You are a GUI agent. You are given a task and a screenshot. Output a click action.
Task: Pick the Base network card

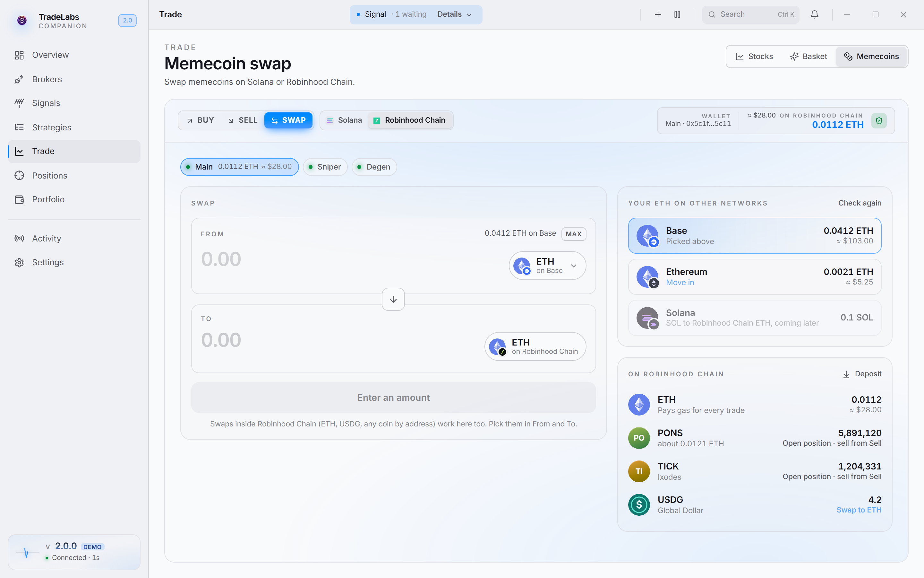point(755,236)
